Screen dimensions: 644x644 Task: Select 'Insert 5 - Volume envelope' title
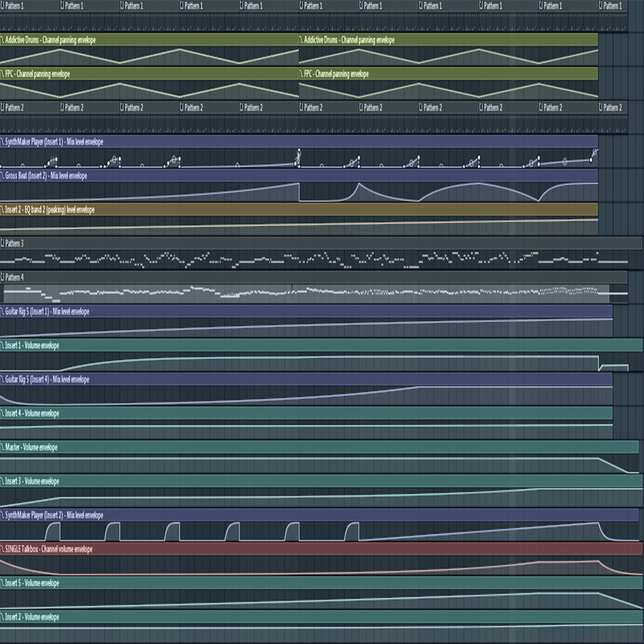[32, 583]
